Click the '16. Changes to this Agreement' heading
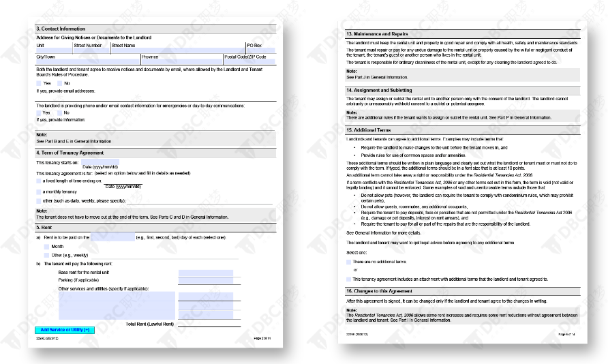This screenshot has height=364, width=608. (379, 291)
